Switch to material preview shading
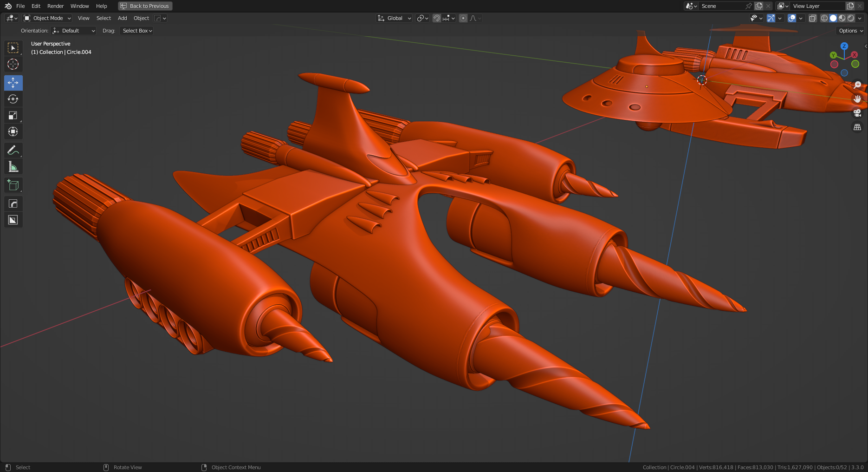 tap(842, 18)
